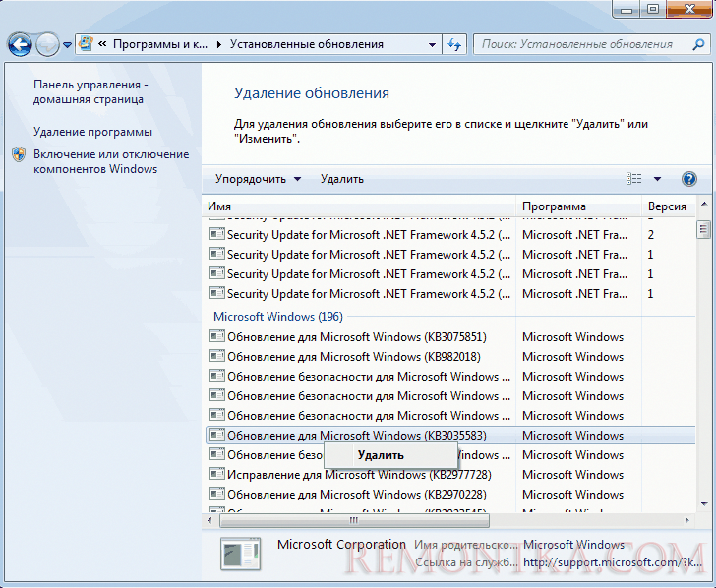Screen dimensions: 716x588
Task: Select .NET Framework 4.5.2 update with version 2
Action: [450, 235]
